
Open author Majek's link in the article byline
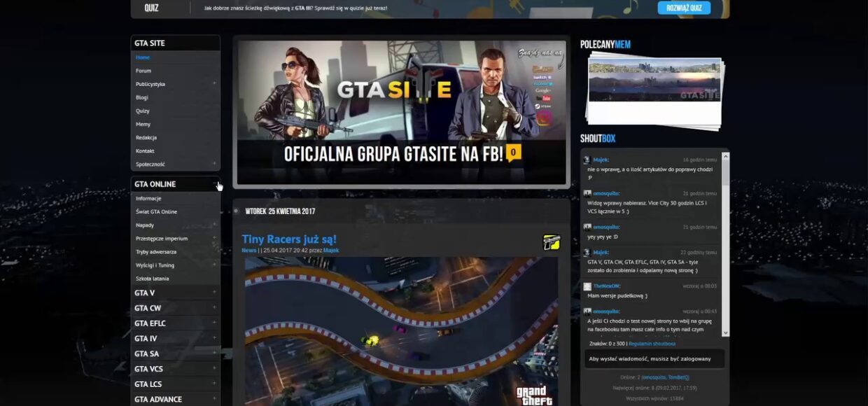pos(331,250)
